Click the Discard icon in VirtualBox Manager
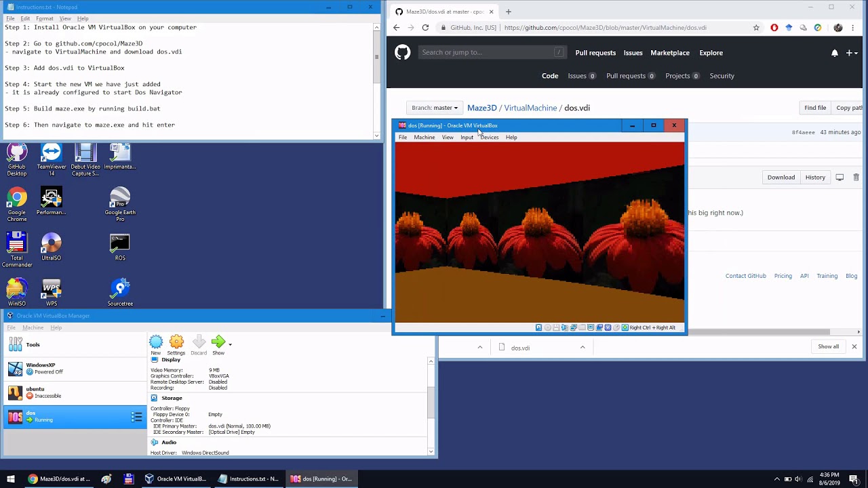Screen dimensions: 868x488 point(199,342)
